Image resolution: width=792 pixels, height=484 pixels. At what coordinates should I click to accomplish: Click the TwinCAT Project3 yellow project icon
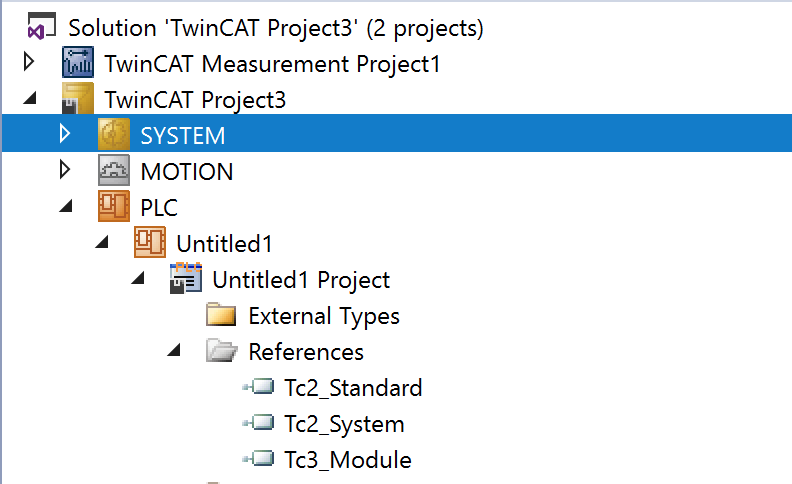pos(78,100)
